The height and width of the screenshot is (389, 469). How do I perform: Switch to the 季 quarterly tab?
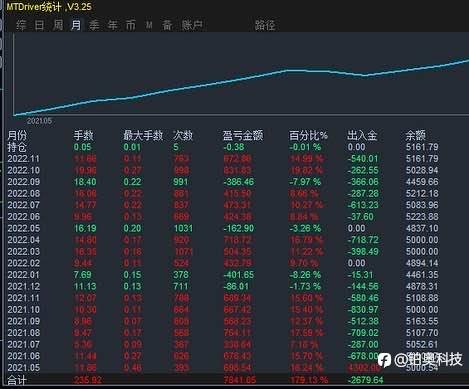tap(94, 25)
